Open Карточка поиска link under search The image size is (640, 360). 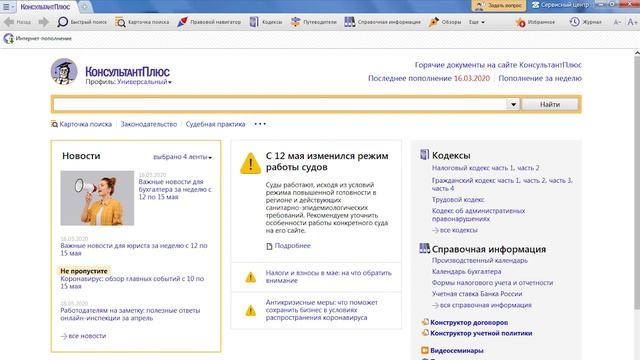(81, 124)
